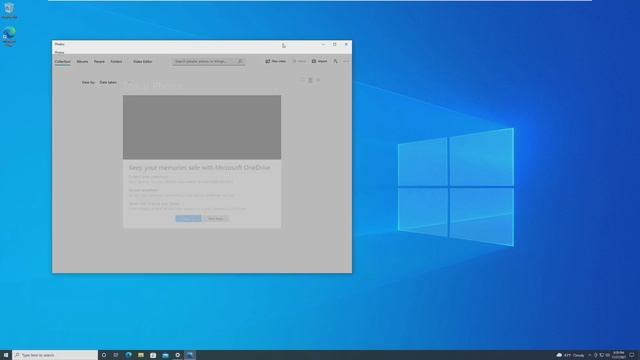Open the weather widget in the taskbar
640x360 pixels.
pos(571,355)
